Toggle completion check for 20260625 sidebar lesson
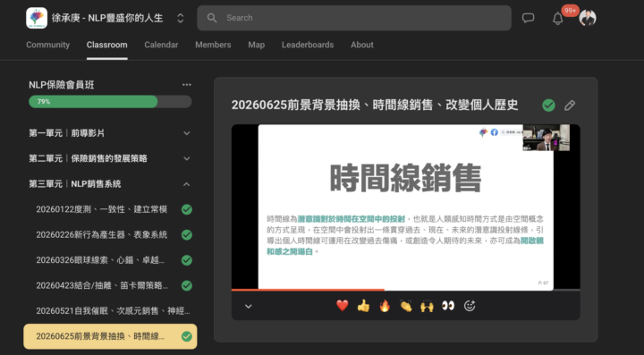The height and width of the screenshot is (355, 644). [x=187, y=336]
